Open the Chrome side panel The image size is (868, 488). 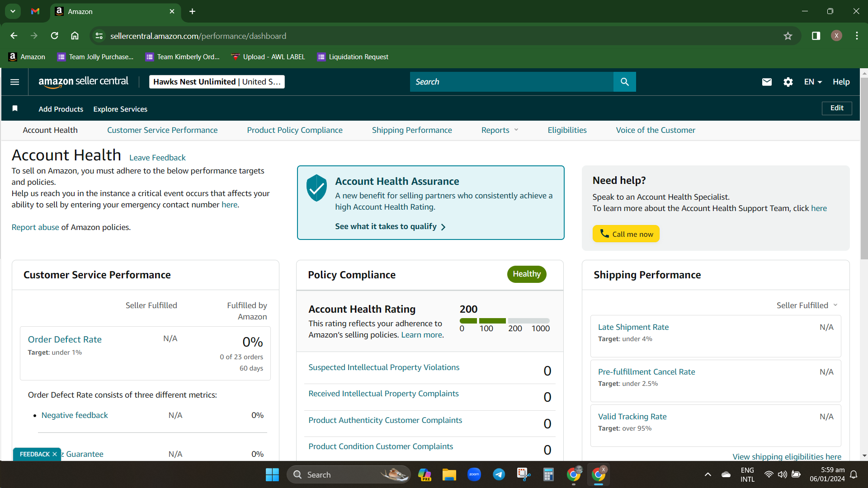point(816,36)
